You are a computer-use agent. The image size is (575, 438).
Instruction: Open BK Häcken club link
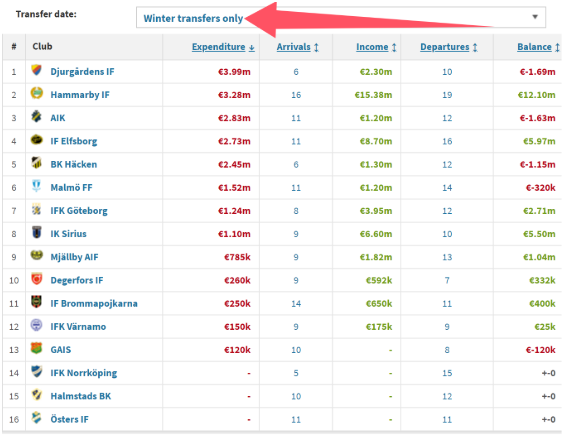[x=74, y=164]
